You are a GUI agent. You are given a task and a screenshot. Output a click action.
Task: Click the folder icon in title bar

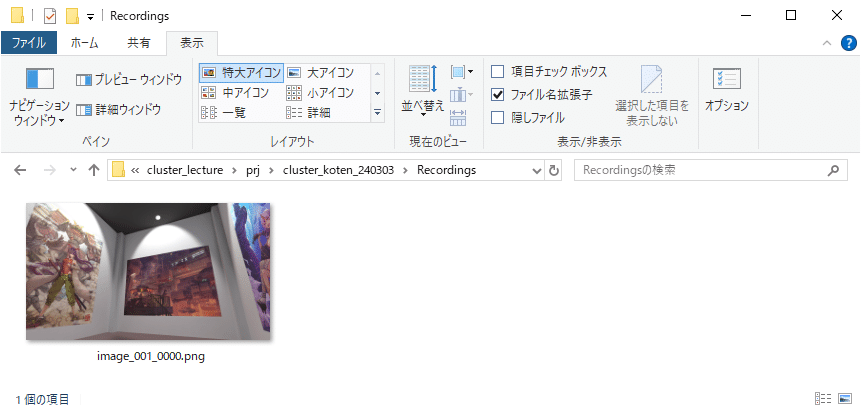coord(18,16)
